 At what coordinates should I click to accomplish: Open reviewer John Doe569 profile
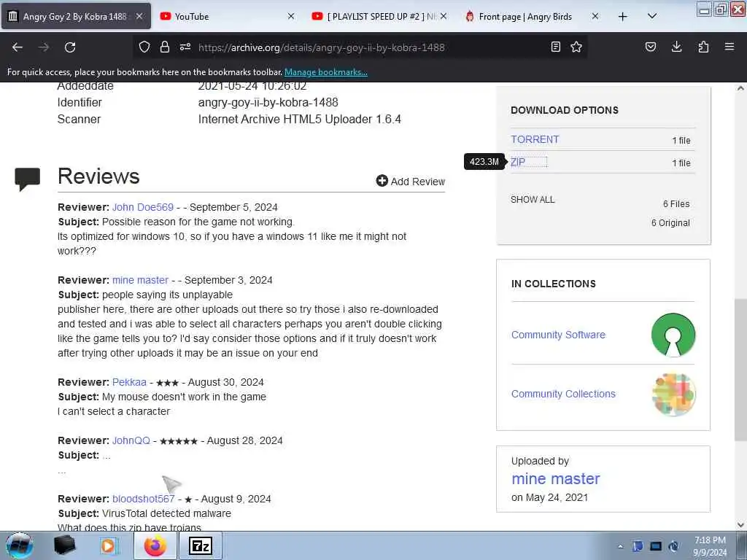(x=143, y=207)
